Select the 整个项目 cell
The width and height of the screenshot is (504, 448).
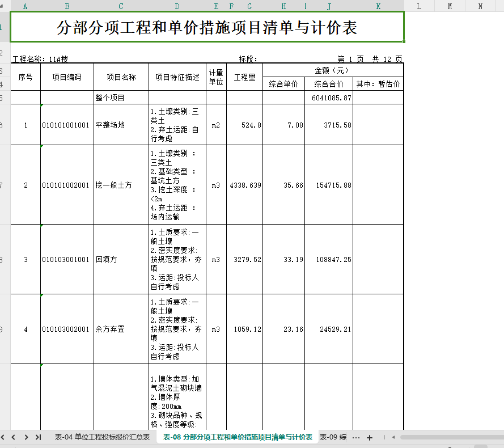[121, 98]
